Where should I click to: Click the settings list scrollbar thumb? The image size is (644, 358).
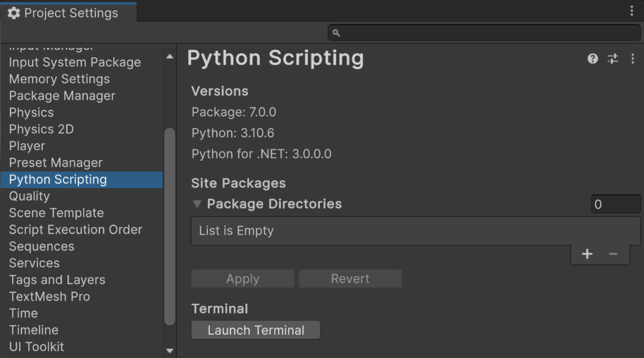click(x=170, y=226)
